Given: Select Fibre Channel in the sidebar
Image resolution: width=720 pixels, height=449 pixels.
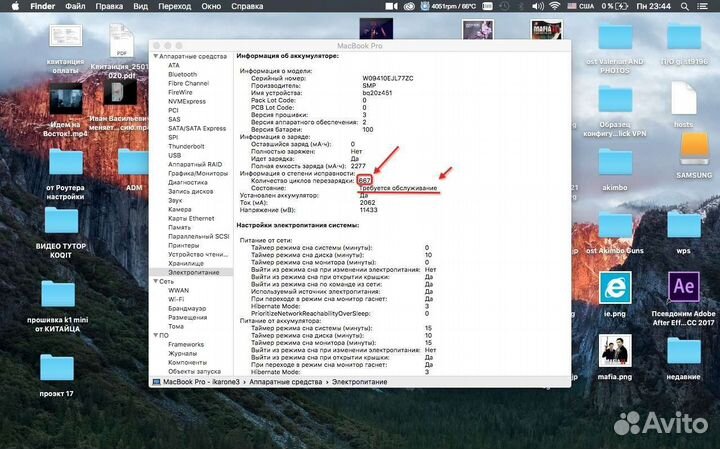Looking at the screenshot, I should coord(188,83).
